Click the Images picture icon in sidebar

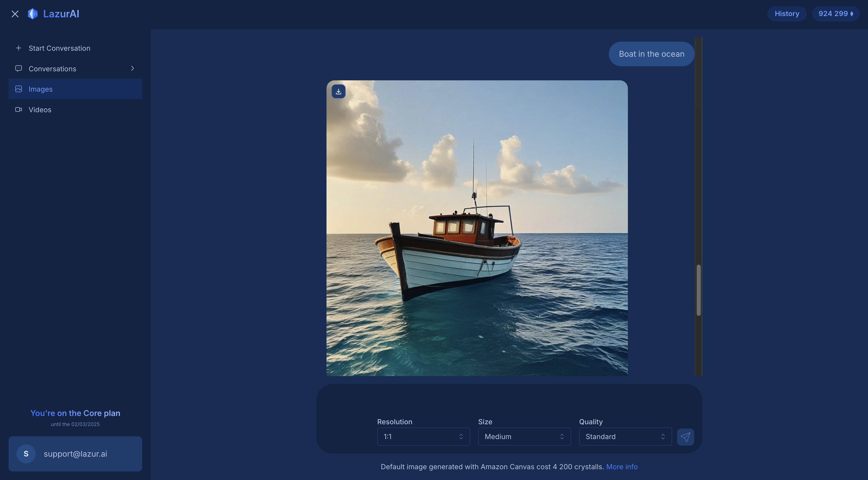click(19, 89)
